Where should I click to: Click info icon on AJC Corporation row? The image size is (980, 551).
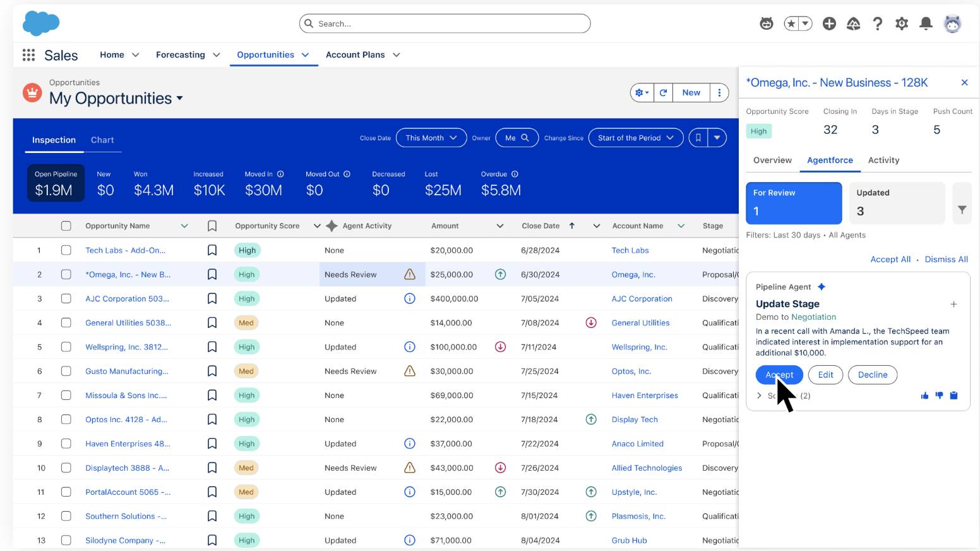[x=410, y=298]
